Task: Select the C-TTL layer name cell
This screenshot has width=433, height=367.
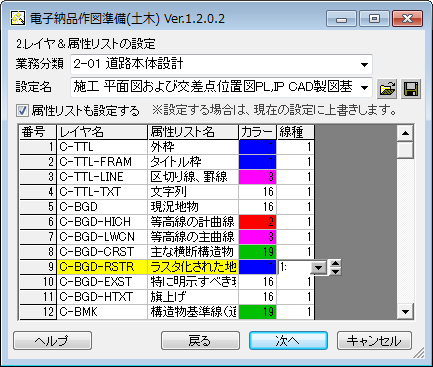Action: pos(102,147)
